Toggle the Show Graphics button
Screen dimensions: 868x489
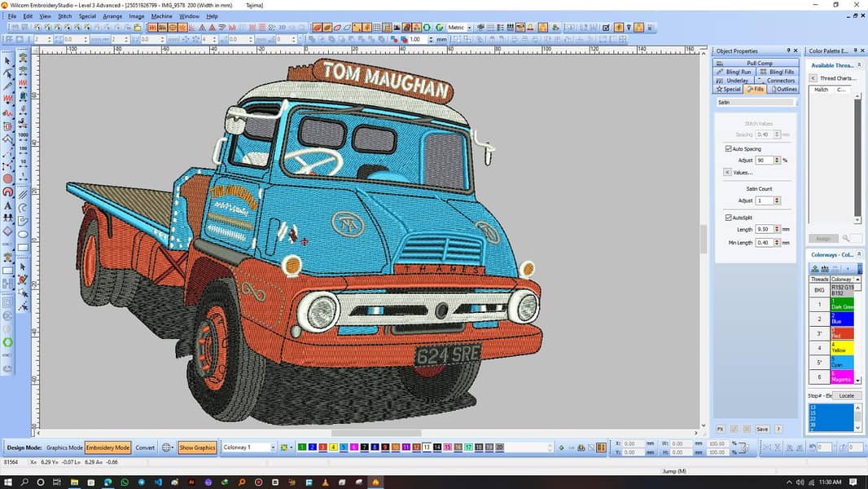tap(197, 447)
